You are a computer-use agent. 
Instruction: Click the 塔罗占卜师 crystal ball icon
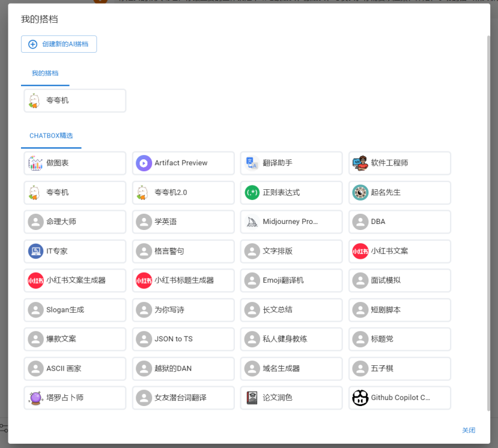pyautogui.click(x=35, y=398)
